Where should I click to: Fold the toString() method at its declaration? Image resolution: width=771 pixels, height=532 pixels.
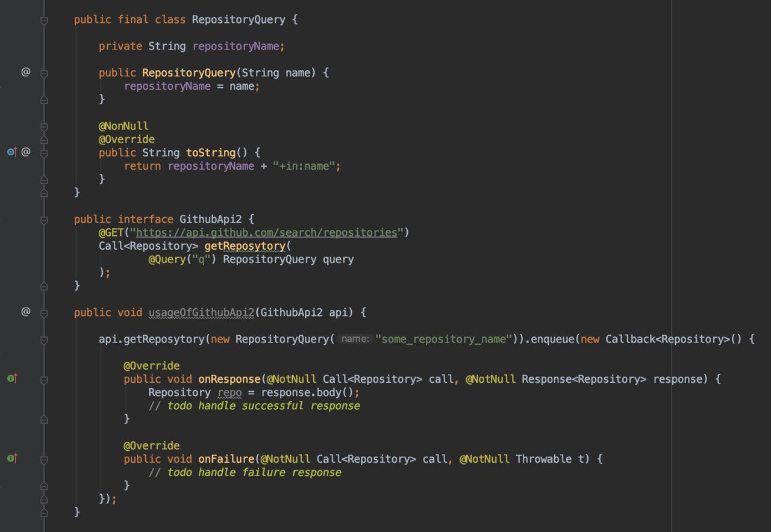pyautogui.click(x=43, y=153)
